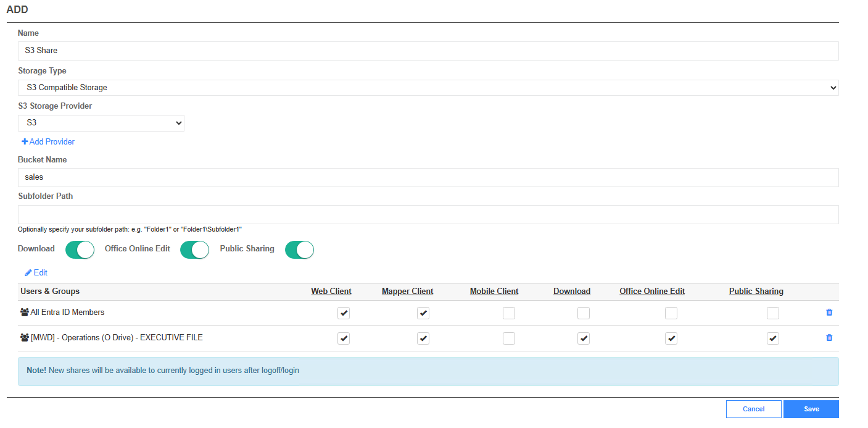The height and width of the screenshot is (428, 868).
Task: Click the Save button
Action: pyautogui.click(x=811, y=409)
